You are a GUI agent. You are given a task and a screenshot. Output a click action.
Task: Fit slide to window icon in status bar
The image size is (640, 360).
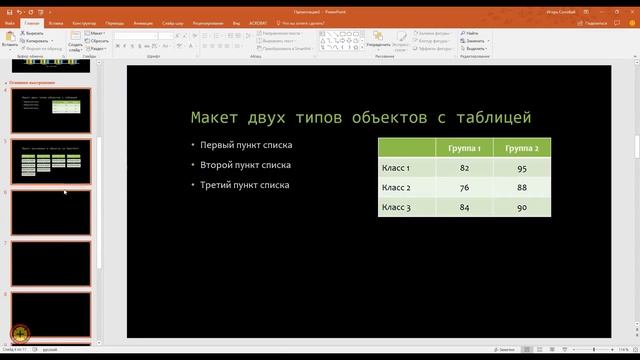coord(635,350)
